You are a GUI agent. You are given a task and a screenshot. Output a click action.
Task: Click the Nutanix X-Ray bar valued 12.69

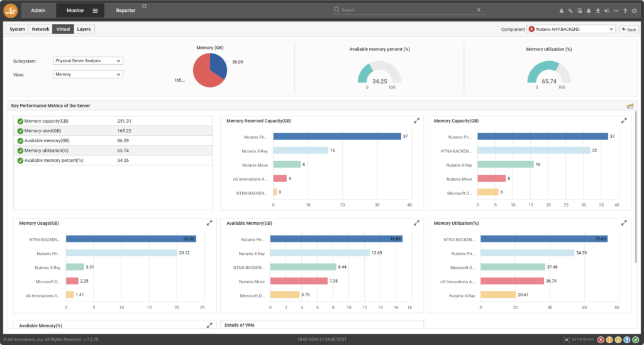coord(320,253)
